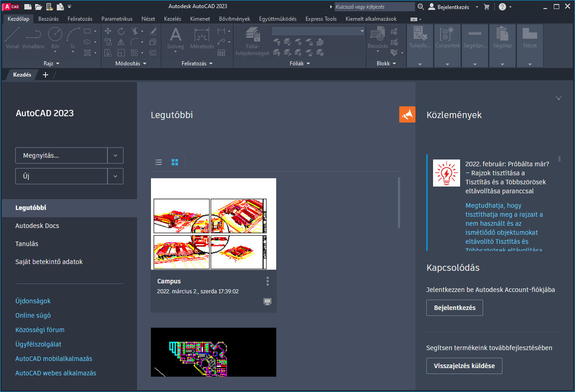Screen dimensions: 575x392
Task: Click the orange announcements megaphone icon
Action: click(x=407, y=114)
